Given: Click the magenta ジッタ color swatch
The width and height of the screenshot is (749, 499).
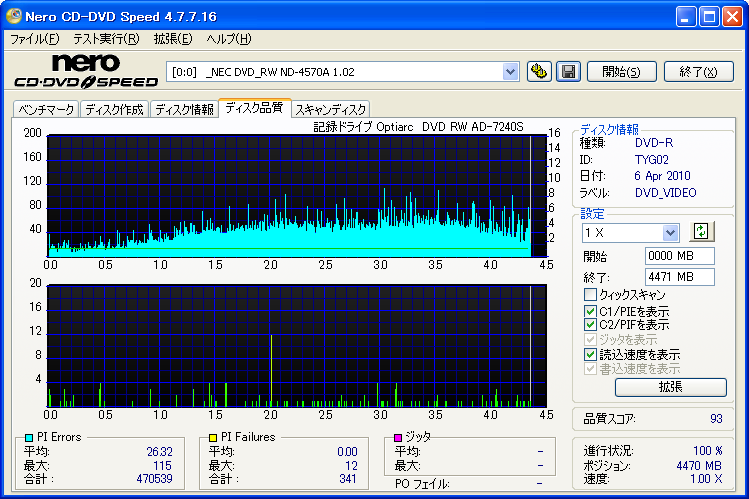Looking at the screenshot, I should (397, 437).
